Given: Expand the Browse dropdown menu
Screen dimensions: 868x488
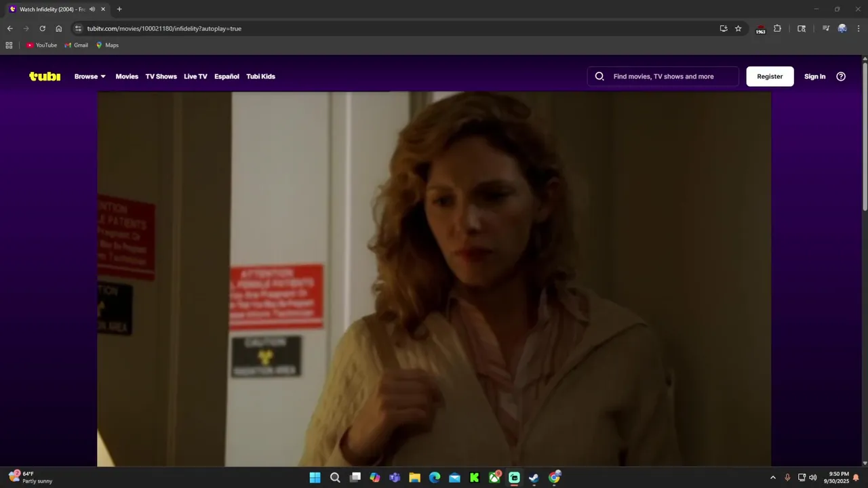Looking at the screenshot, I should [90, 77].
